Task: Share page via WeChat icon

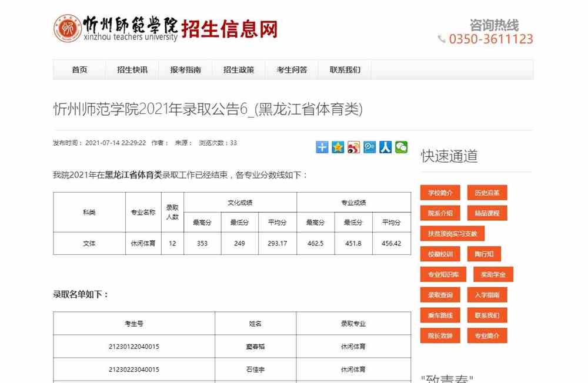Action: (401, 147)
